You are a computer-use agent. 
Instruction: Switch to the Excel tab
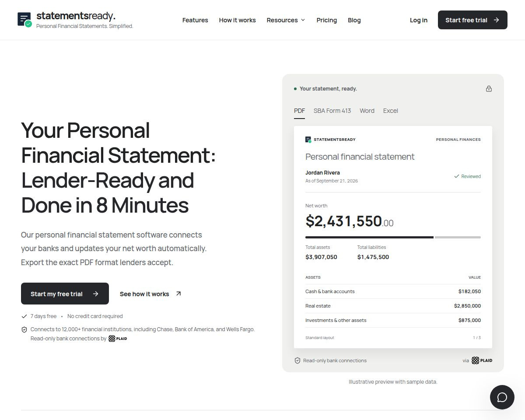coord(391,111)
